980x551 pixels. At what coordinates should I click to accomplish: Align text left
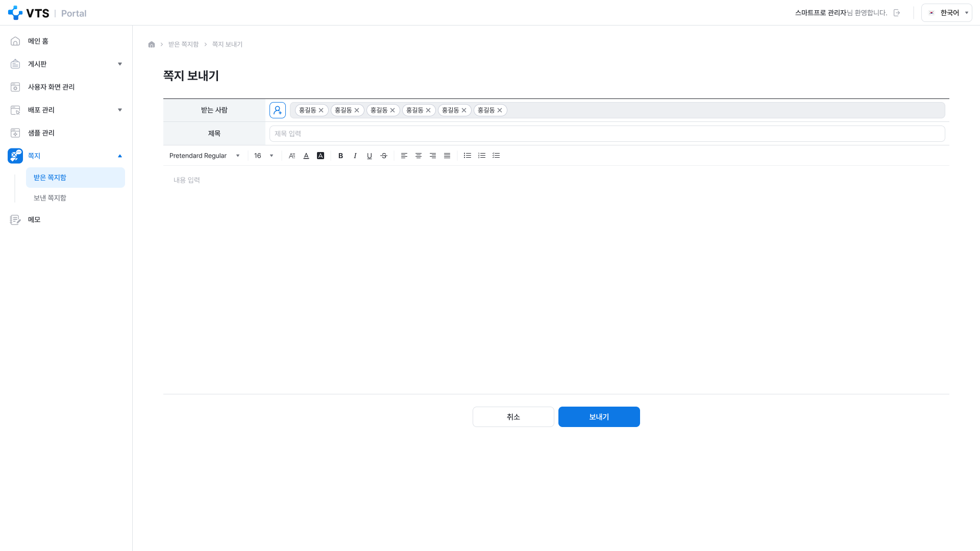click(x=404, y=156)
